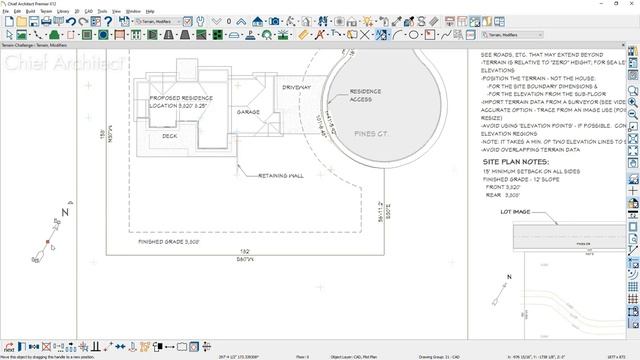
Task: Open the Terrain menu
Action: (46, 11)
